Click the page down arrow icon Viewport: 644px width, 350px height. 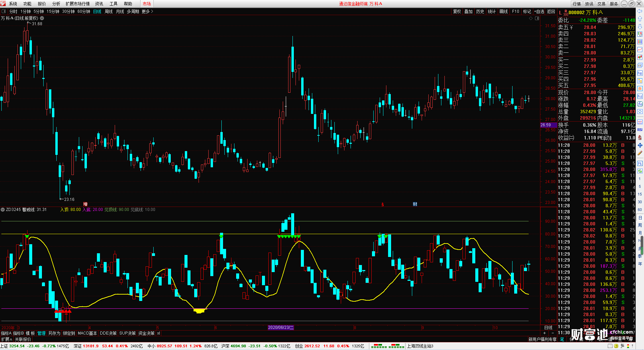[x=640, y=26]
